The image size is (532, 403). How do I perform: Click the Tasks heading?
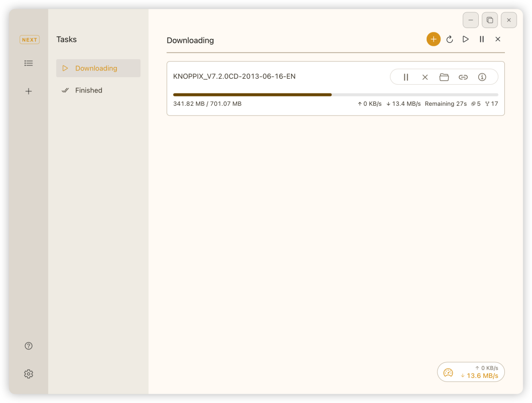point(66,39)
